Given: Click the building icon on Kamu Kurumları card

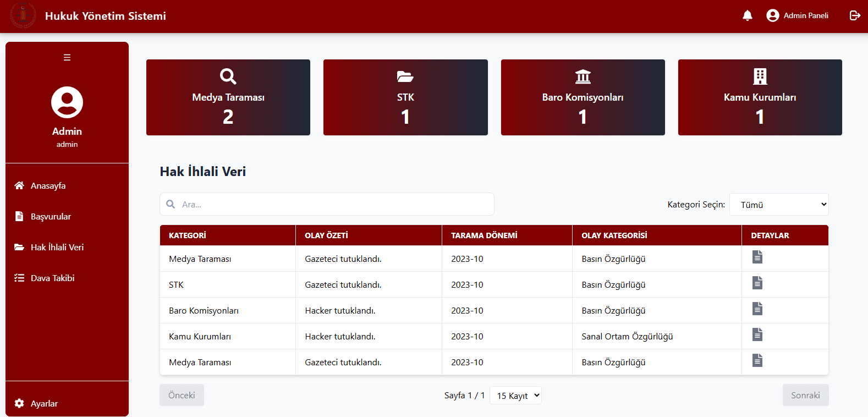Looking at the screenshot, I should click(x=760, y=76).
